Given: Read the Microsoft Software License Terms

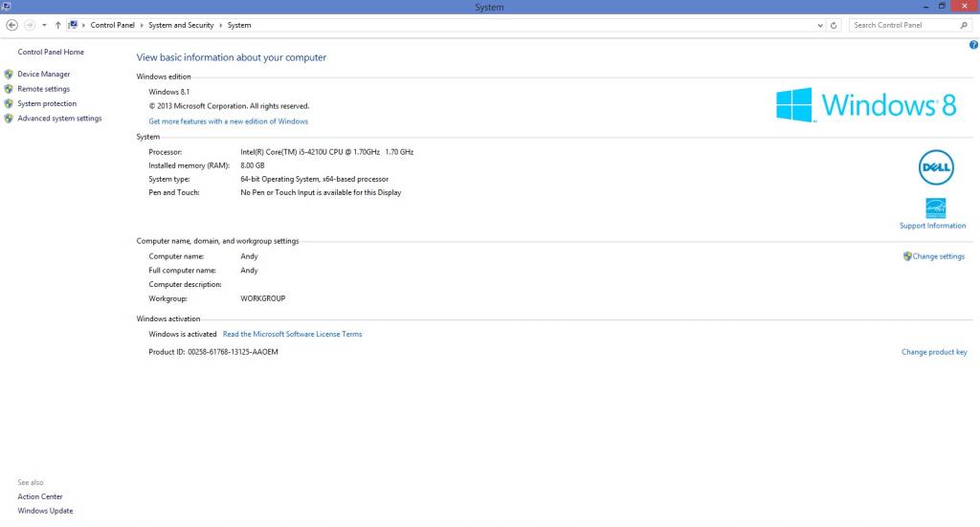Looking at the screenshot, I should pyautogui.click(x=292, y=334).
